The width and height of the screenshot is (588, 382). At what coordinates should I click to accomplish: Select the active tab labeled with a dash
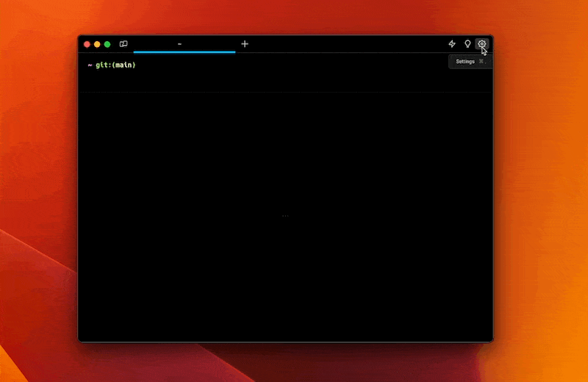180,44
